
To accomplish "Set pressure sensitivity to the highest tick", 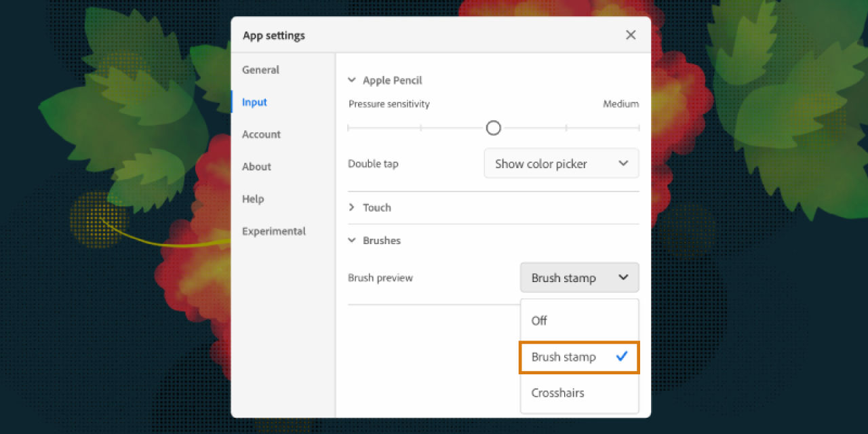I will pyautogui.click(x=638, y=127).
